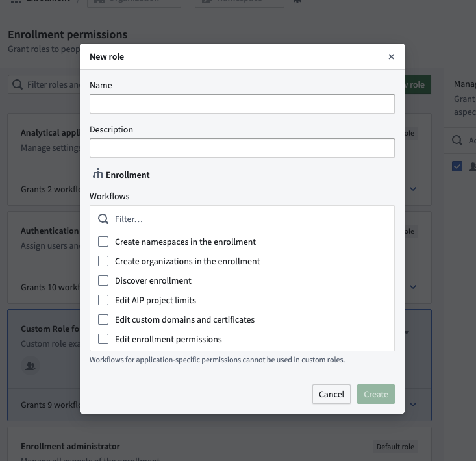Click the workflows Filter field
The height and width of the screenshot is (461, 476).
[x=242, y=219]
